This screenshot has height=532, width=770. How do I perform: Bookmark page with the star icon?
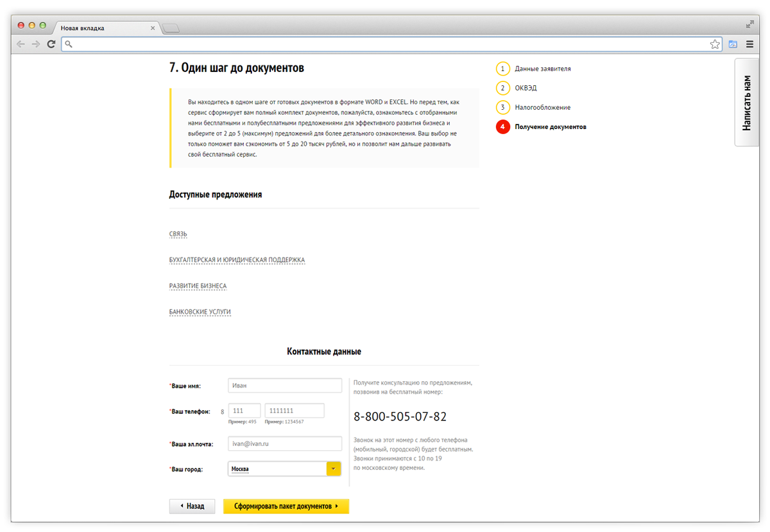pos(715,44)
